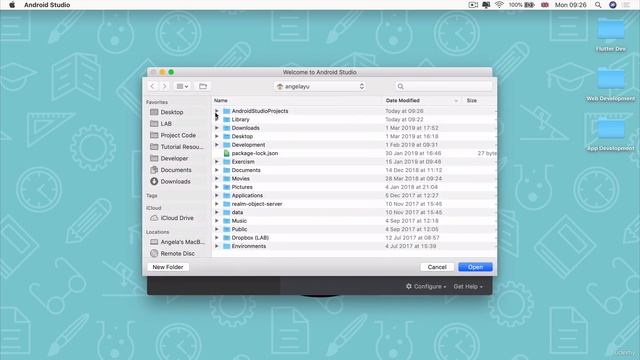Select Project Code in sidebar
The image size is (640, 360).
click(x=178, y=135)
